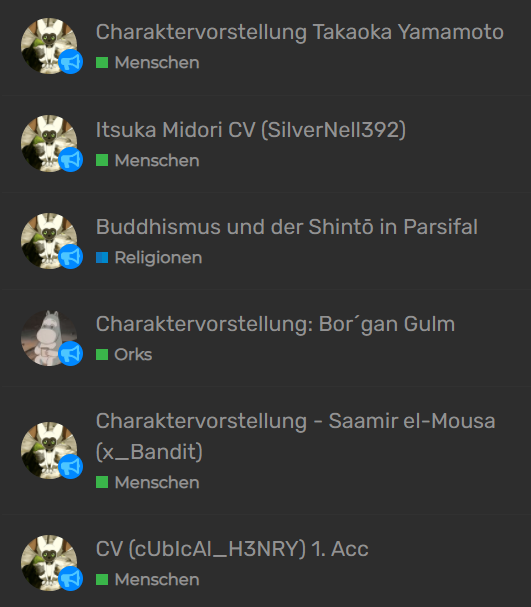Click announcement megaphone badge on Takaoka Yamamoto thread

click(x=70, y=62)
